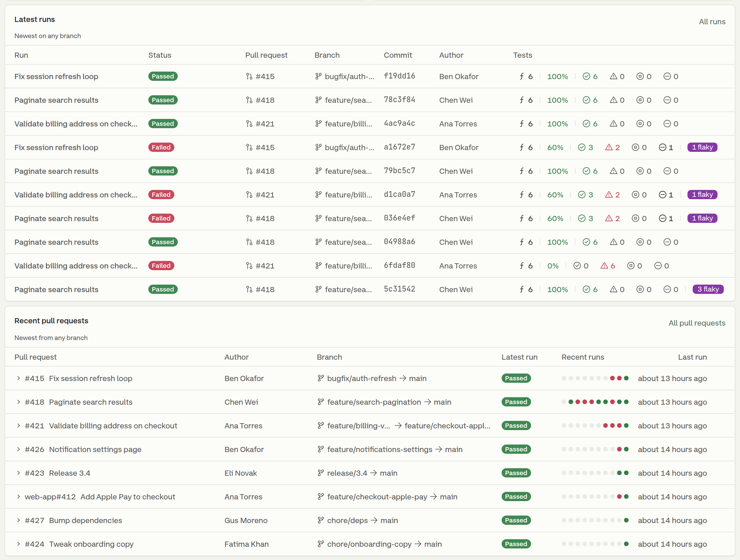Click skipped-tests minus icon for 79bc5c7
The width and height of the screenshot is (740, 560).
(667, 171)
